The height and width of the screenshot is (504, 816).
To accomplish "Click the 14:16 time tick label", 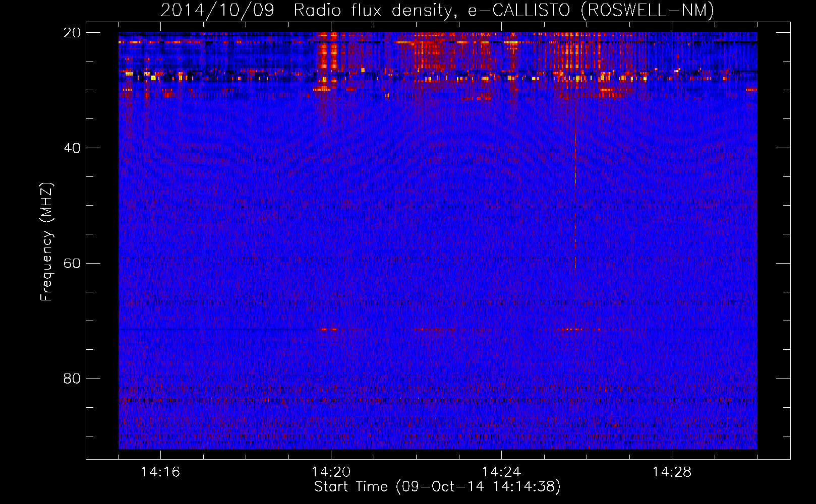I will pyautogui.click(x=160, y=472).
